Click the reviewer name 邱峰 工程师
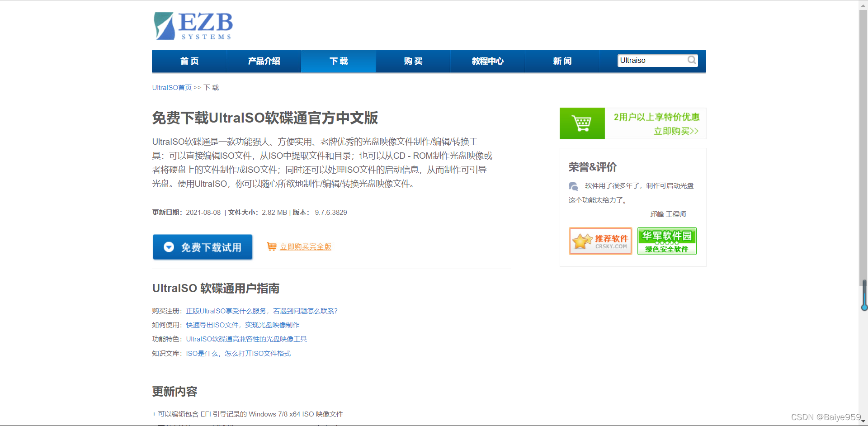Image resolution: width=868 pixels, height=426 pixels. point(668,214)
